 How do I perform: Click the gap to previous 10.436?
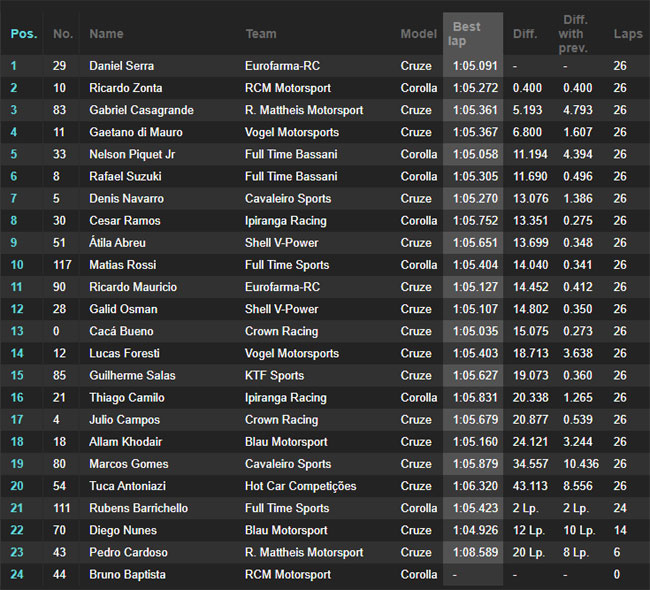581,464
